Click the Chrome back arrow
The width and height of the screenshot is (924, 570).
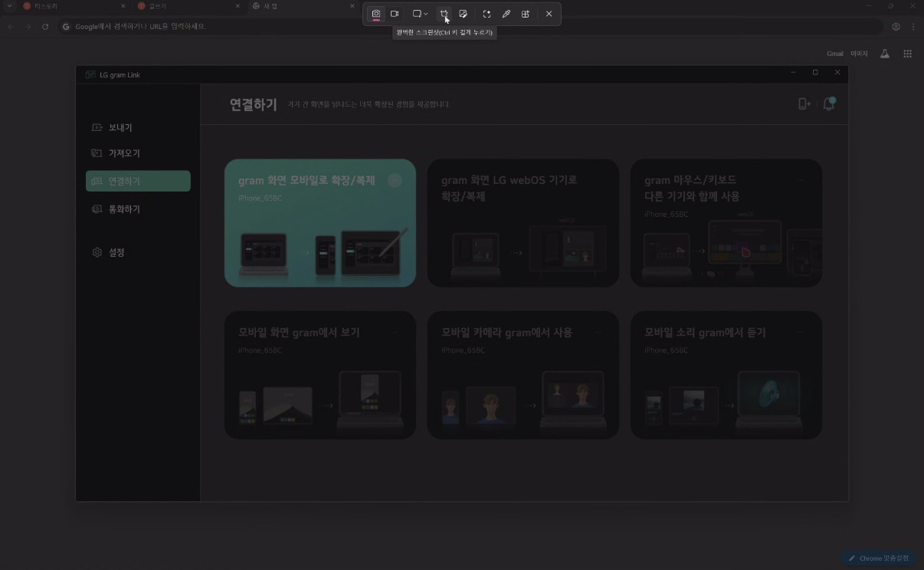[x=11, y=26]
